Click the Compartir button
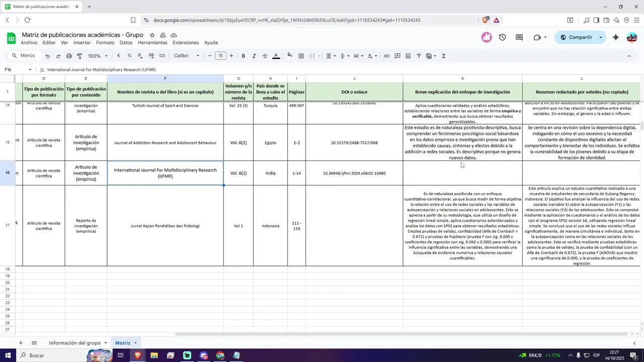Screen dimensions: 644x362 click(x=576, y=37)
